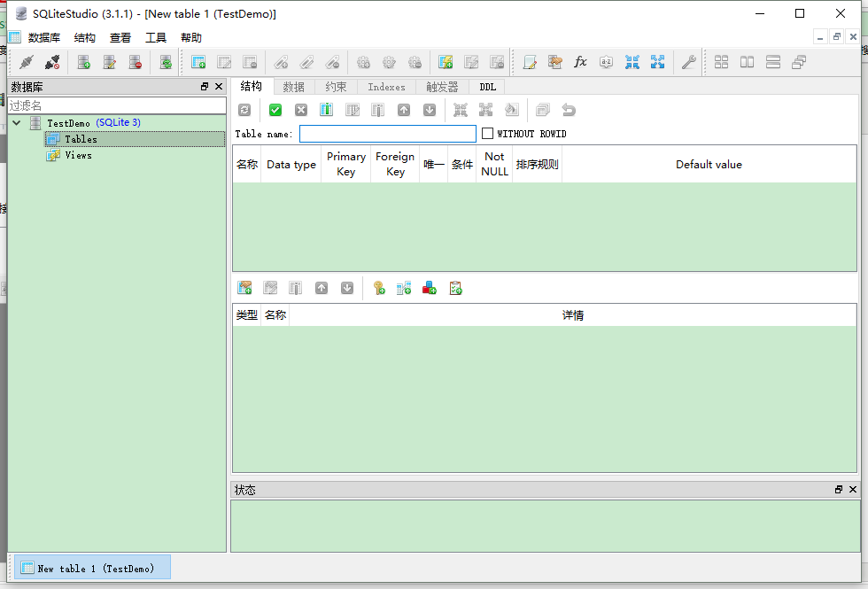This screenshot has width=868, height=589.
Task: Float the 数据库 panel
Action: (x=205, y=87)
